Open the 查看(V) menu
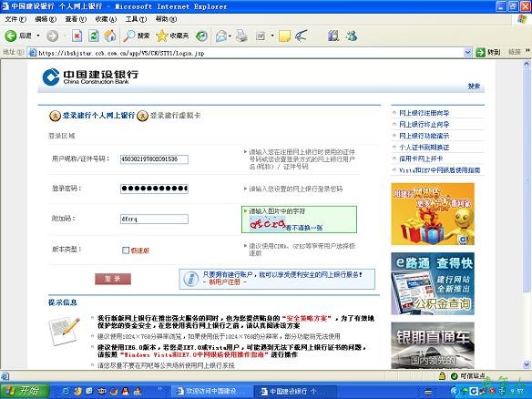532x399 pixels. pyautogui.click(x=76, y=19)
